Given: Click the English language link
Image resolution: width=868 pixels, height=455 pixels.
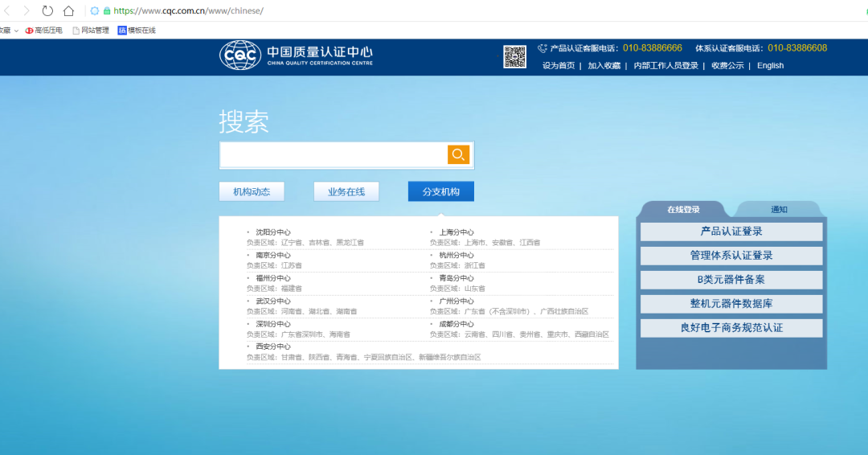Looking at the screenshot, I should tap(770, 66).
